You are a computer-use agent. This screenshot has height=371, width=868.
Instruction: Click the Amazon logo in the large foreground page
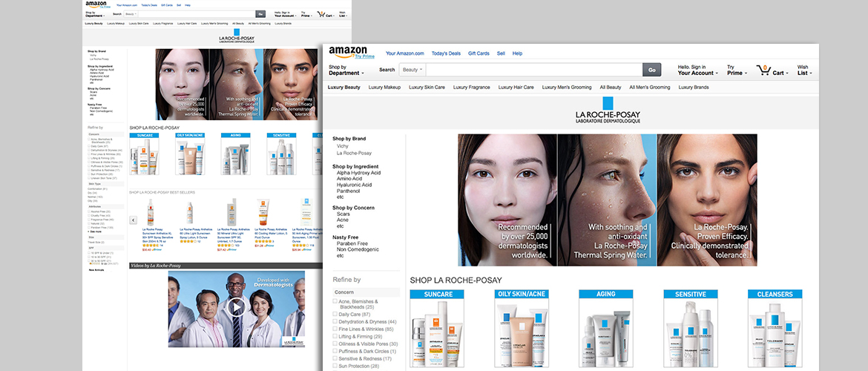click(348, 52)
